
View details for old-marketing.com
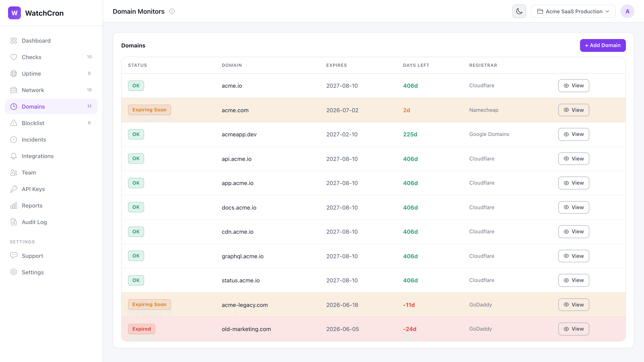click(x=574, y=329)
